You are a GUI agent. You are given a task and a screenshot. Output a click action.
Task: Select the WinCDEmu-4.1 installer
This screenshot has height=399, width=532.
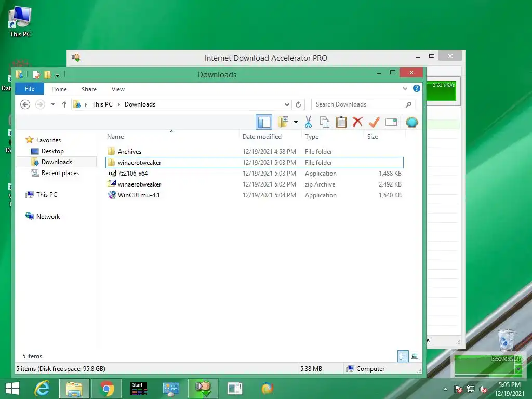255,195
